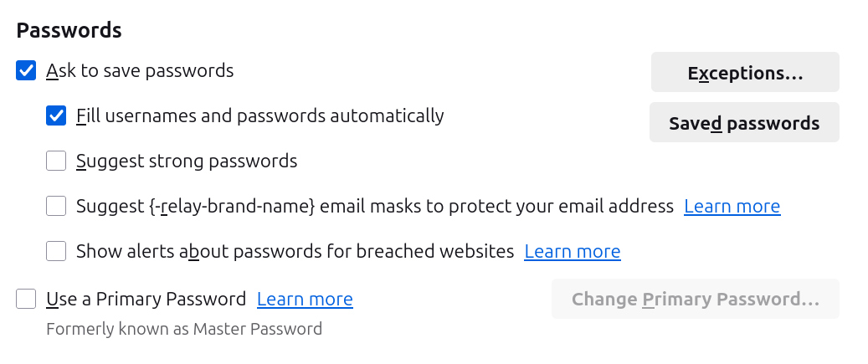Turn on the breached websites alerts checkbox

point(56,251)
